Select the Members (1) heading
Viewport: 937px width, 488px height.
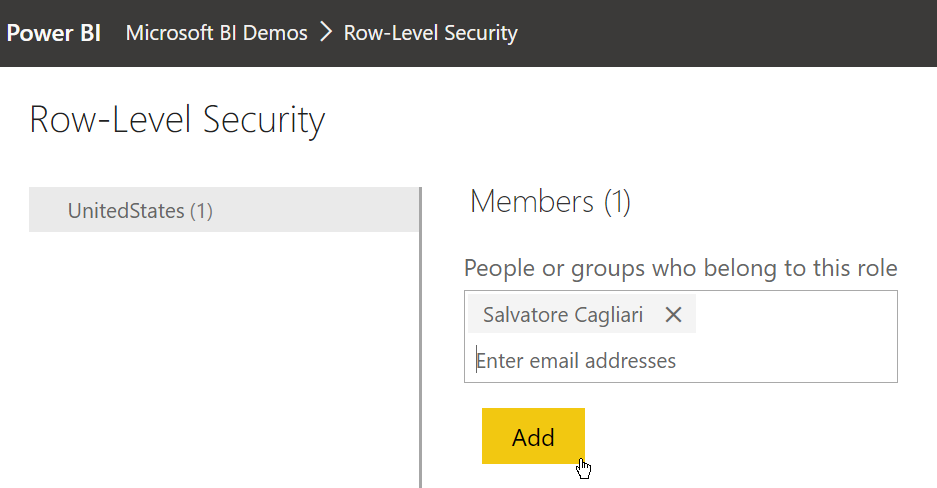[x=550, y=201]
